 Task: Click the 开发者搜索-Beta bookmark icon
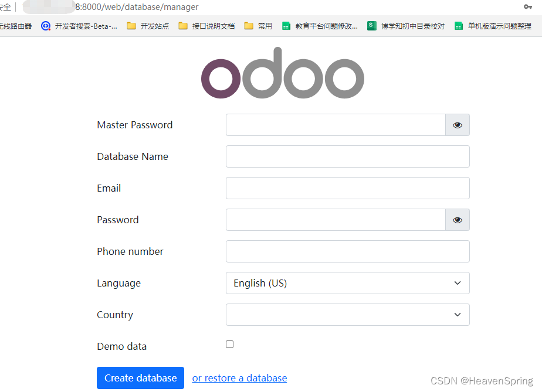tap(45, 25)
